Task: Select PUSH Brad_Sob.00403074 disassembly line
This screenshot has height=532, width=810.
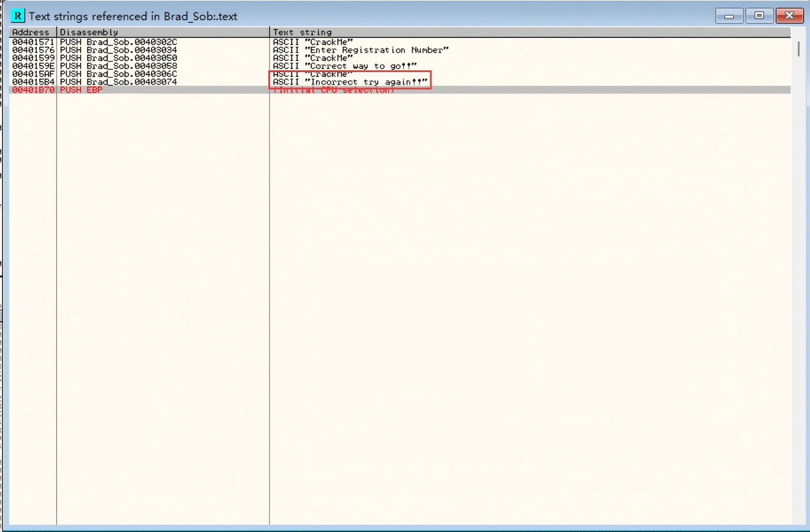Action: coord(118,82)
